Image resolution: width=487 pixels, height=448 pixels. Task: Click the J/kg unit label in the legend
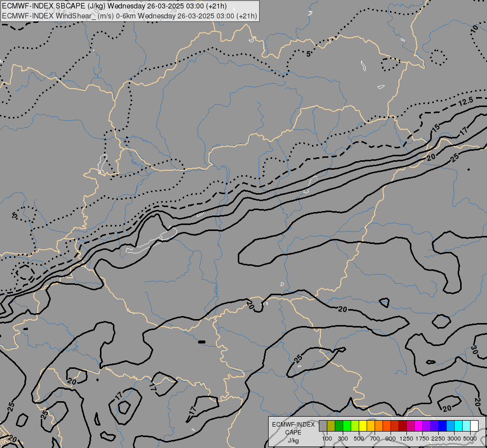click(293, 441)
